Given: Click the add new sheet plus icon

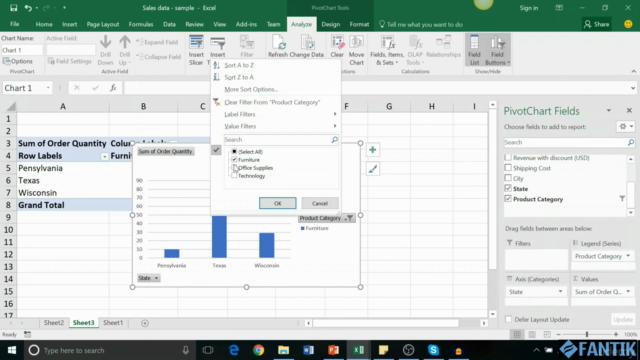Looking at the screenshot, I should tap(144, 323).
